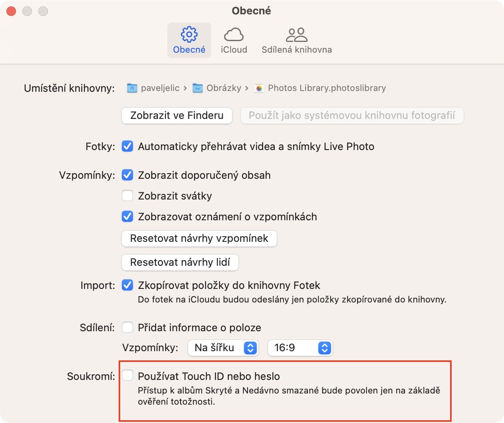Image resolution: width=504 pixels, height=423 pixels.
Task: Click the paveljelic home folder icon
Action: coord(132,88)
